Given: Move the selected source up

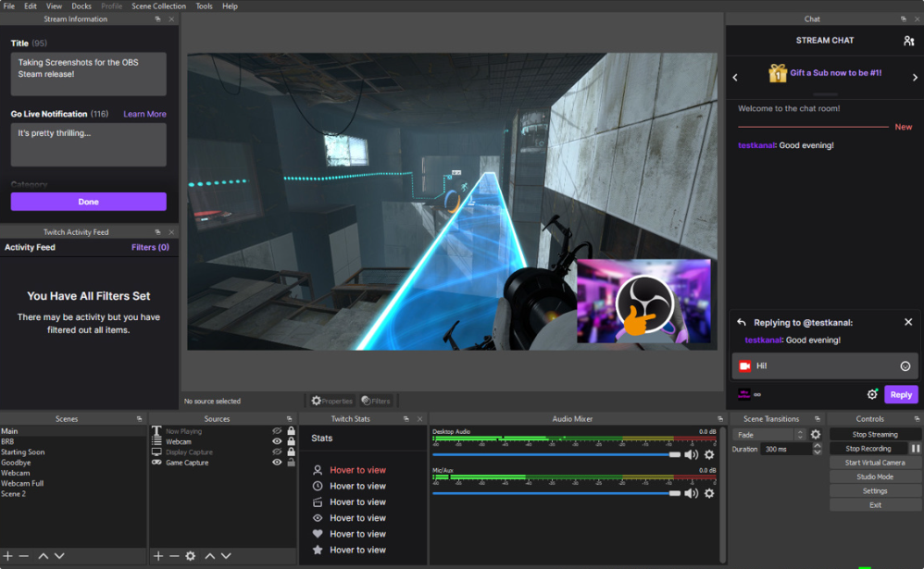Looking at the screenshot, I should pos(210,555).
